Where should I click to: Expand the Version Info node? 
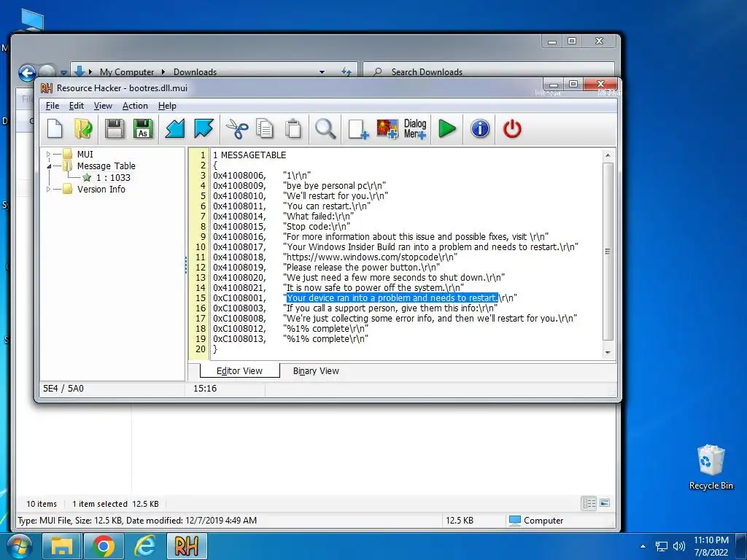pos(48,190)
